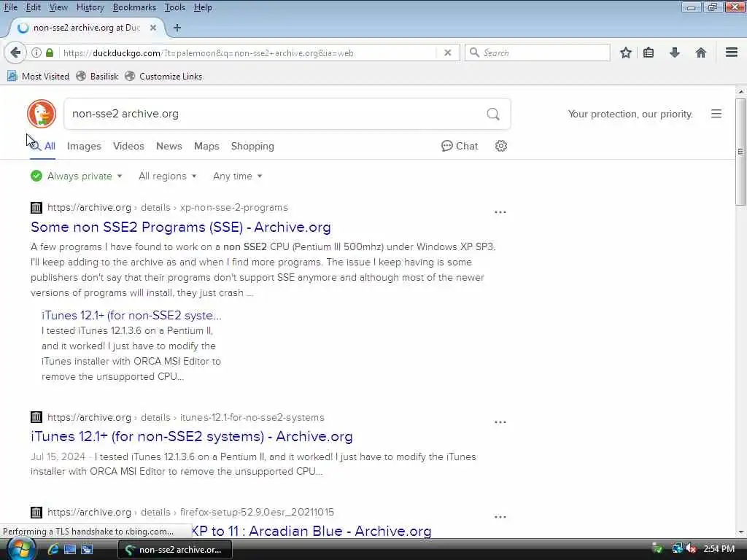Open the site information icon
This screenshot has width=747, height=560.
click(36, 52)
